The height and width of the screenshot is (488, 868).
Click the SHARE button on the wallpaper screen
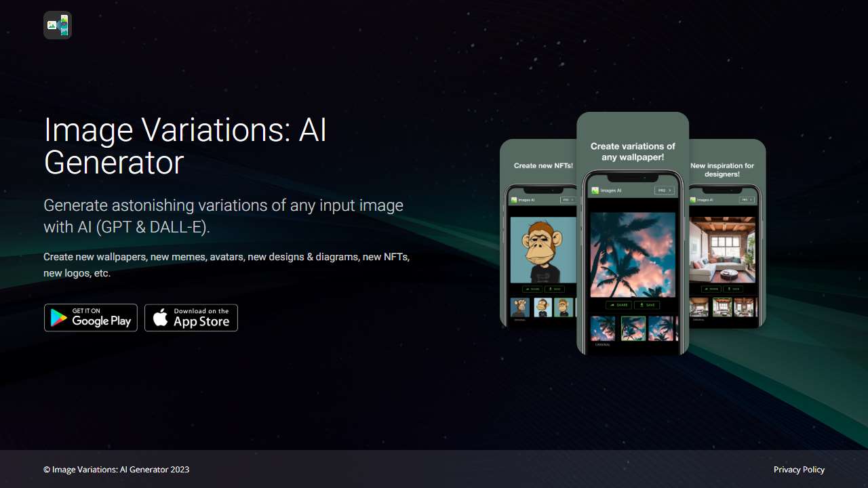(619, 305)
